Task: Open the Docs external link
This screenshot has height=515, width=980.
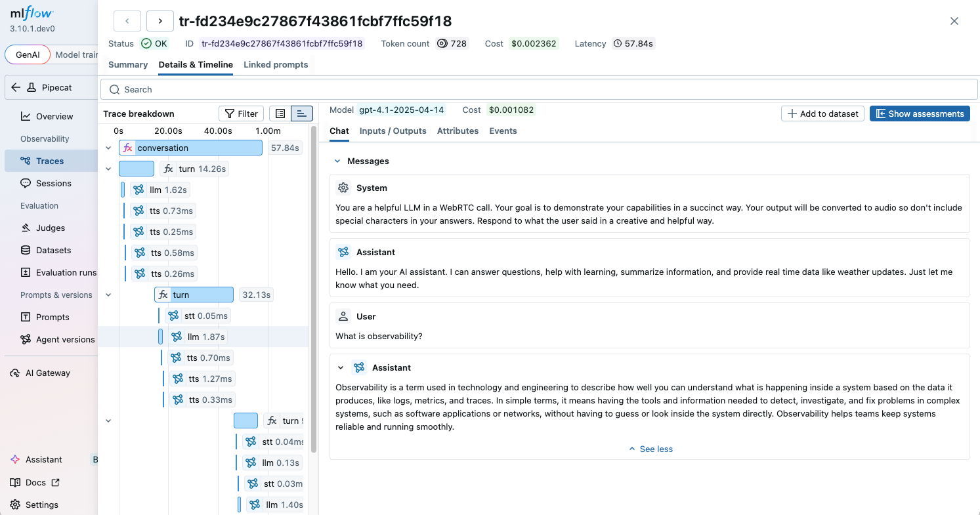Action: click(x=35, y=482)
